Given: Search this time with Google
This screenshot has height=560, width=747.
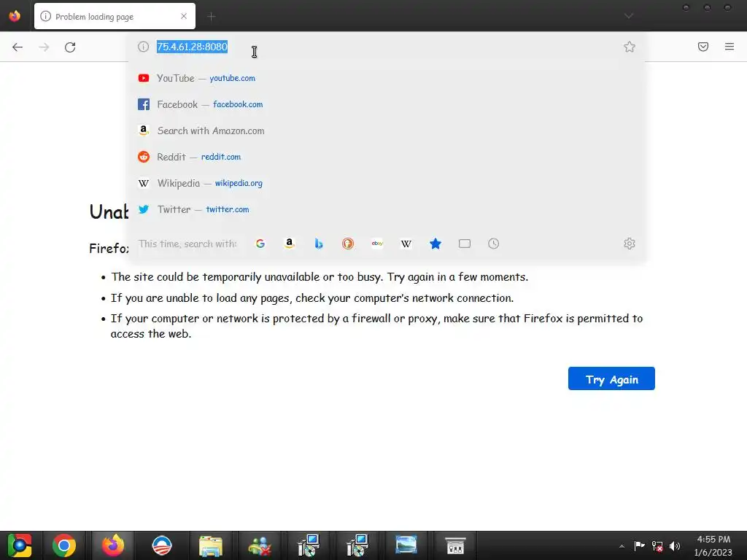Looking at the screenshot, I should pos(260,244).
